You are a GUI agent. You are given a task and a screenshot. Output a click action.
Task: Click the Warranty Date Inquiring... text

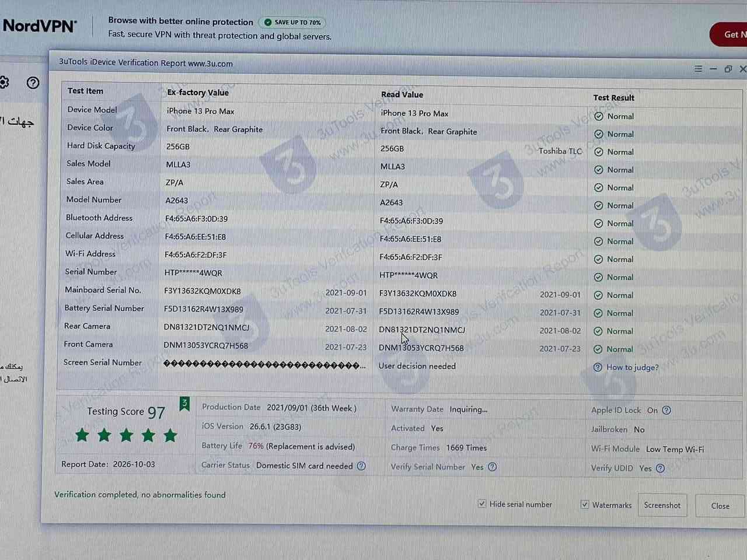[x=439, y=409]
